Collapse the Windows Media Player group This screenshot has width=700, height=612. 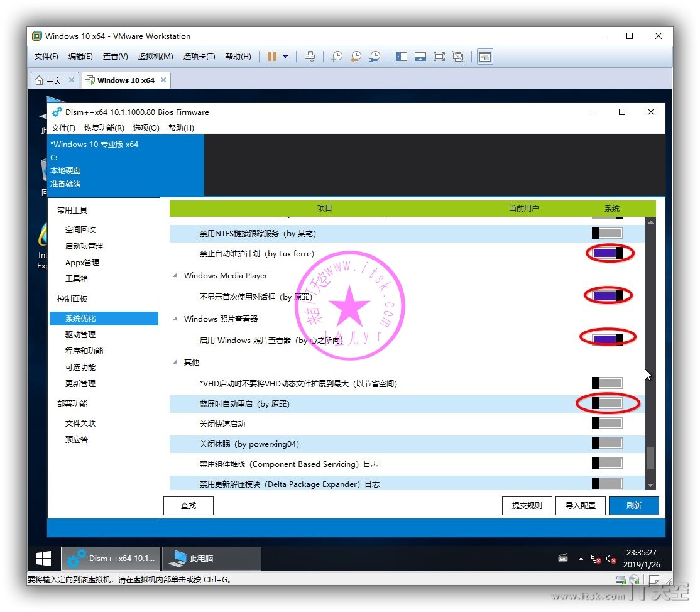tap(175, 275)
